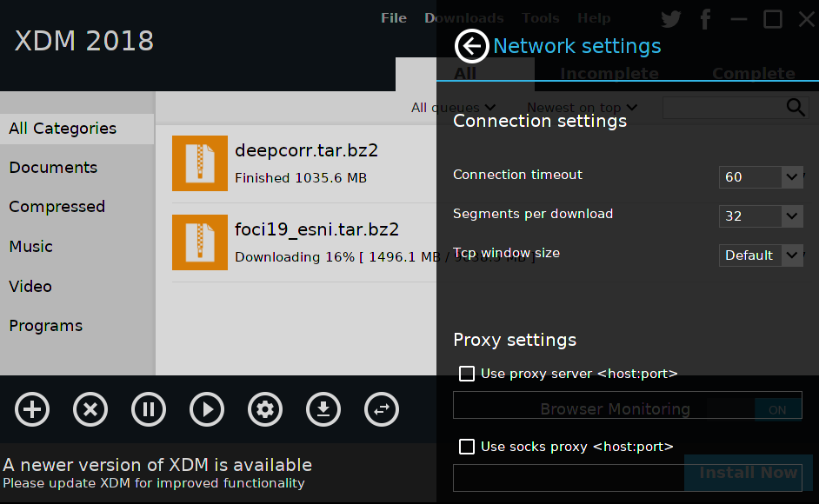Click the socks proxy host:port input field
The width and height of the screenshot is (819, 504).
(x=628, y=478)
